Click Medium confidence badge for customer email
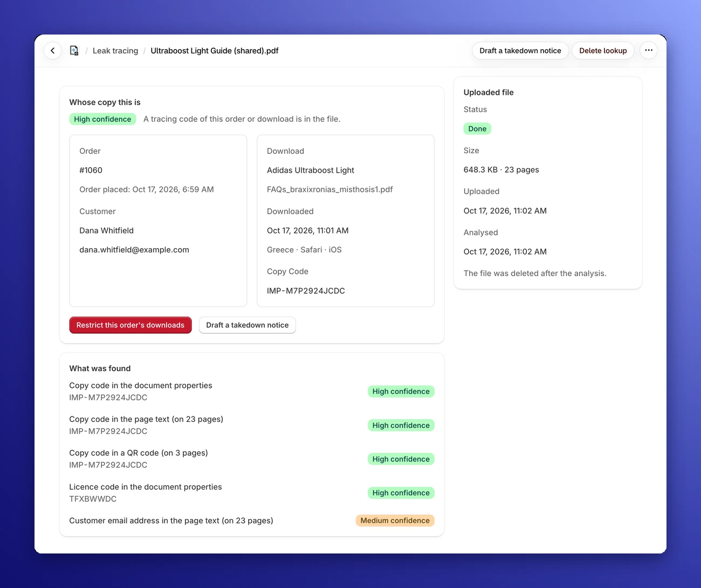The image size is (701, 588). (395, 521)
